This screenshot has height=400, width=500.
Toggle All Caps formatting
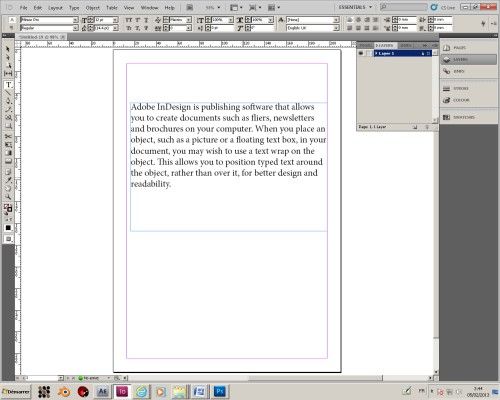click(x=129, y=20)
